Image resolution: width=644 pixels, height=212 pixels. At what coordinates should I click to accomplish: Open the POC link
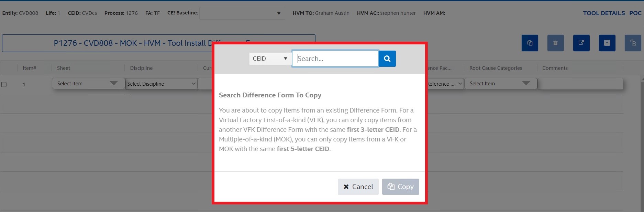pyautogui.click(x=635, y=13)
